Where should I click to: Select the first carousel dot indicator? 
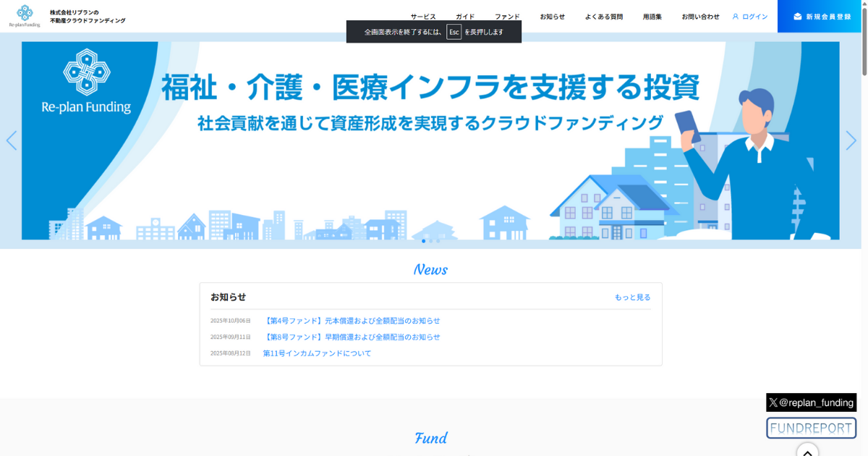tap(423, 241)
